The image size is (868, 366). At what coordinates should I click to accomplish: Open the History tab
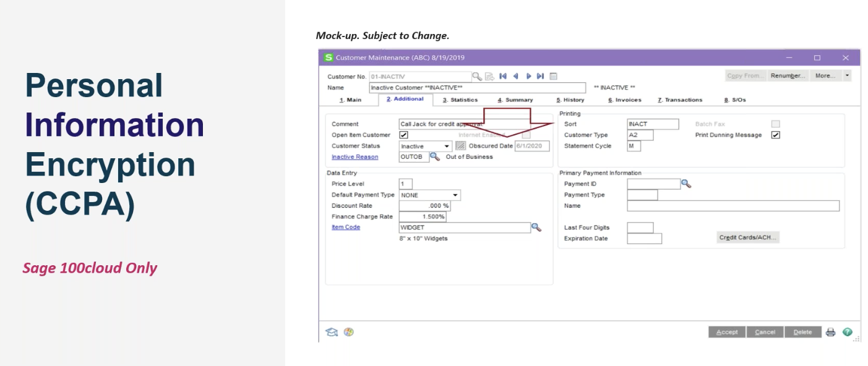tap(570, 100)
